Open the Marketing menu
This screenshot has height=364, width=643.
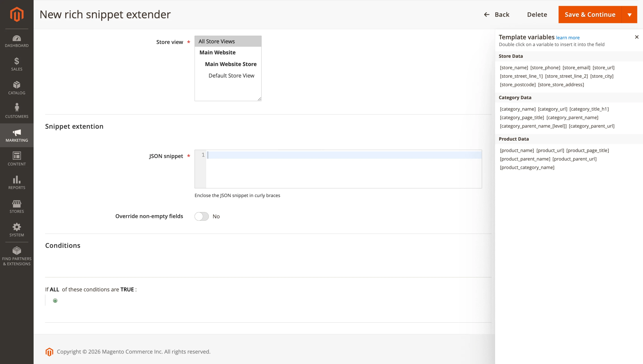click(17, 135)
